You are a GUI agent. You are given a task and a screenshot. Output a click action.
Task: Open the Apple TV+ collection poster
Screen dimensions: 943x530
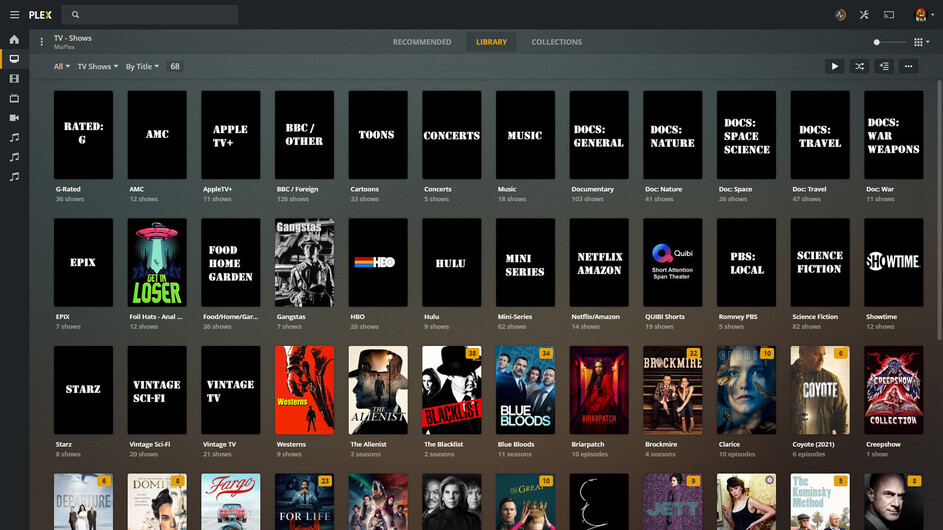(230, 135)
